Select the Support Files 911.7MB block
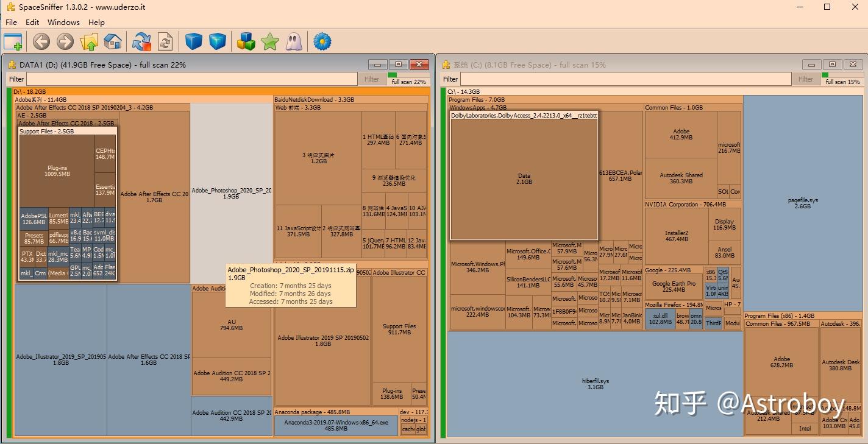Viewport: 868px width, 444px height. [x=399, y=329]
